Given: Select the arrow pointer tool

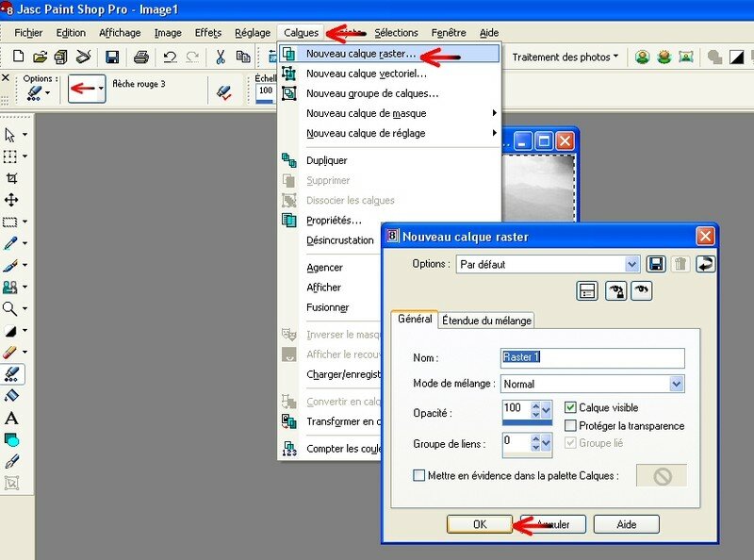Looking at the screenshot, I should (10, 135).
